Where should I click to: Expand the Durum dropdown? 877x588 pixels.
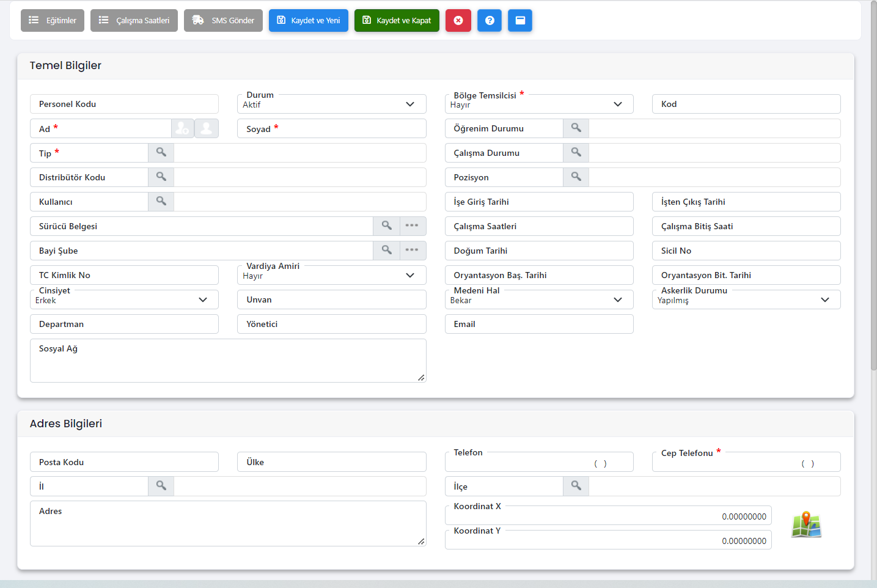coord(332,104)
